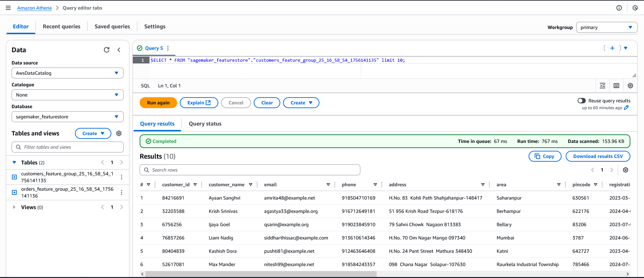Click the Clear button
The height and width of the screenshot is (278, 644).
click(x=267, y=103)
